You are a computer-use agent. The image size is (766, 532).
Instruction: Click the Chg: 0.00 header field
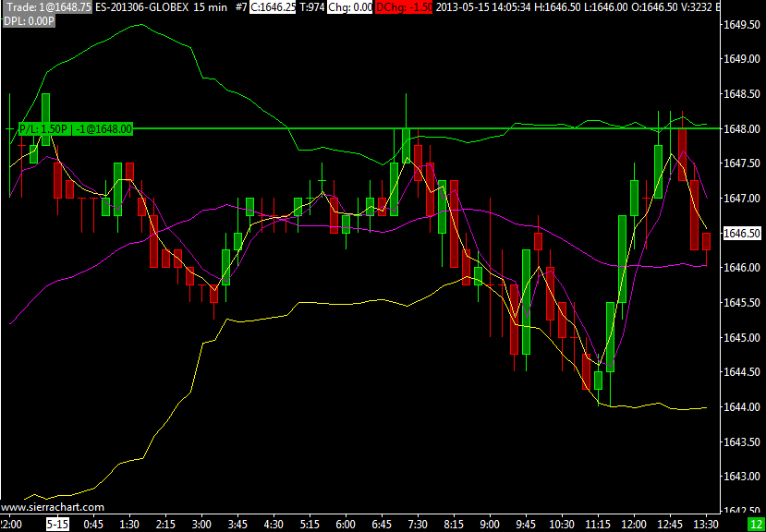pos(350,7)
